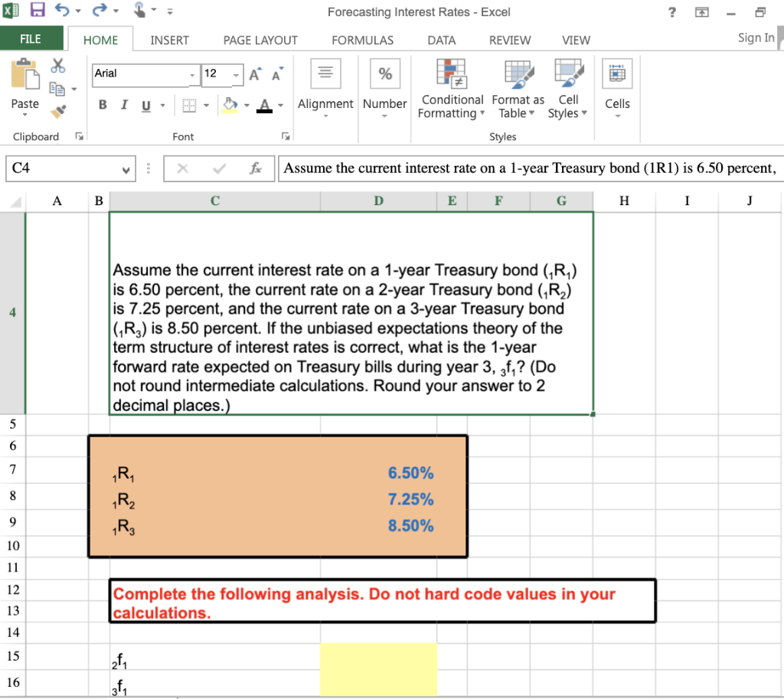Viewport: 784px width, 699px height.
Task: Switch to the INSERT tab
Action: click(x=169, y=40)
